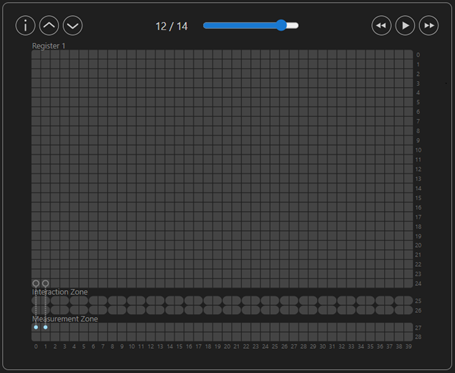Click the Interaction Zone label

[60, 292]
